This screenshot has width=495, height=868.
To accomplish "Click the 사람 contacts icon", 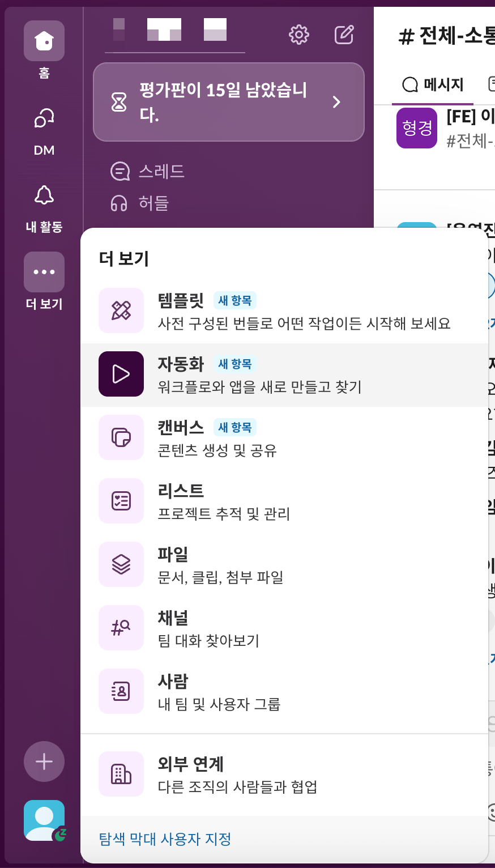I will click(x=121, y=691).
